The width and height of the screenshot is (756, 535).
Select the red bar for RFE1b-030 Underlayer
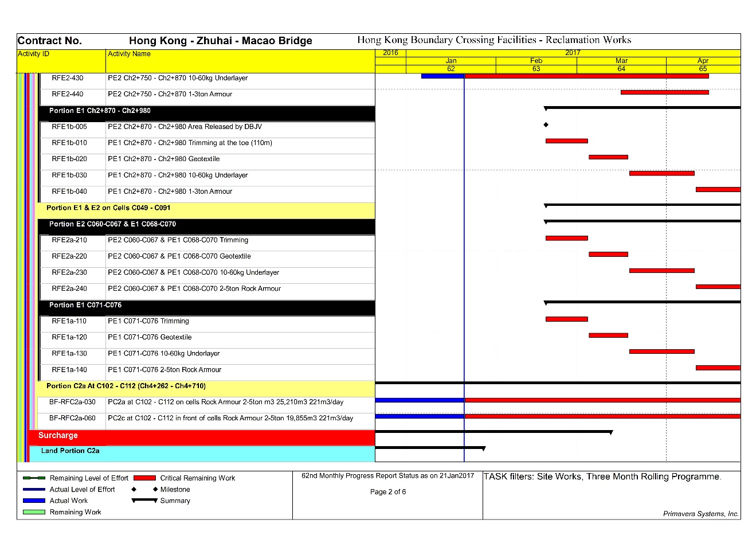tap(662, 173)
